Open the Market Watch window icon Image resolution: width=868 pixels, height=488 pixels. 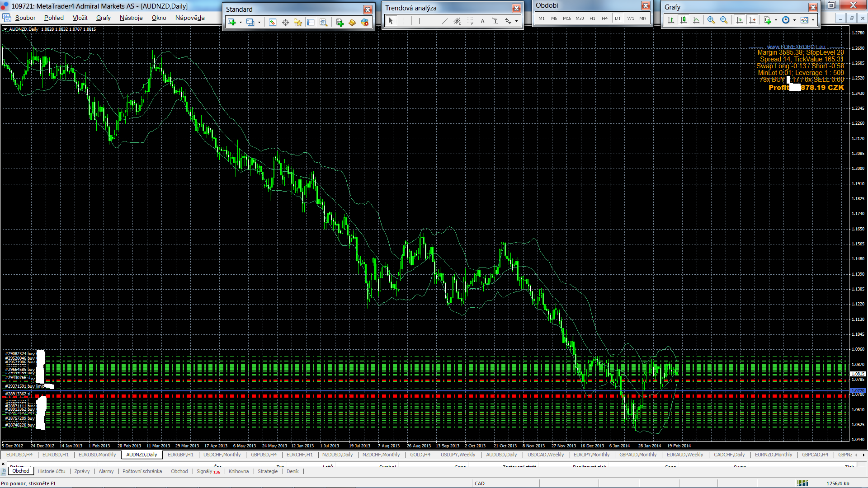[x=272, y=22]
